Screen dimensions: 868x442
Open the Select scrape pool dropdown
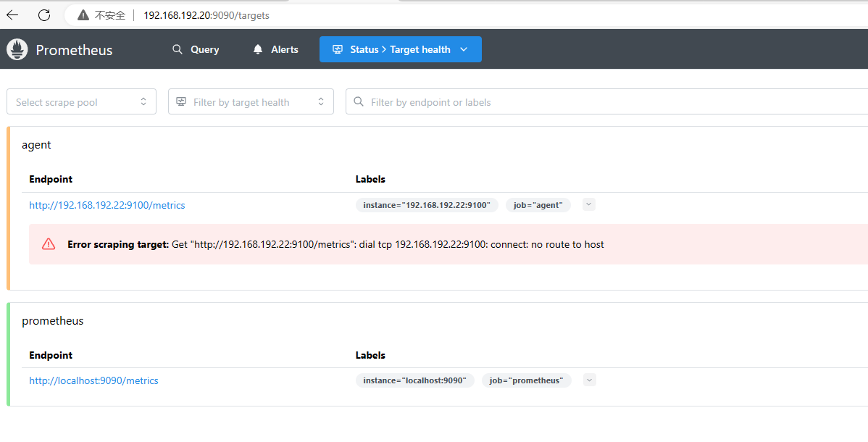pyautogui.click(x=81, y=102)
